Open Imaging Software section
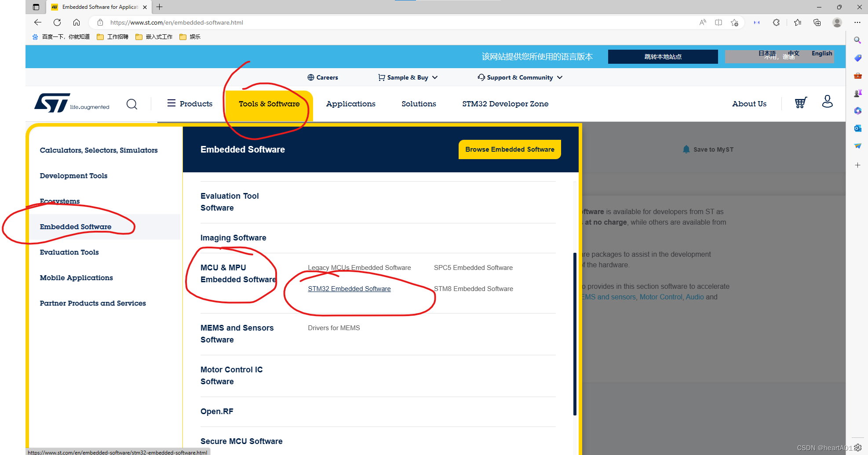This screenshot has height=455, width=868. (x=233, y=238)
